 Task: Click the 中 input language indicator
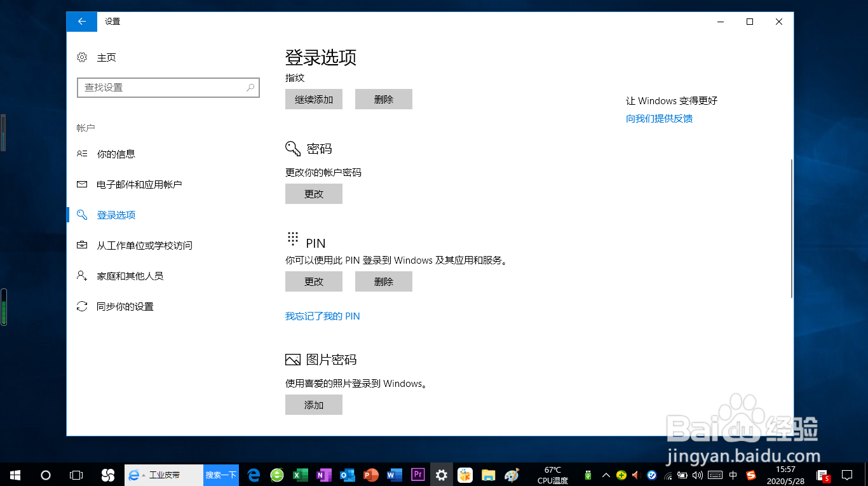pyautogui.click(x=733, y=475)
